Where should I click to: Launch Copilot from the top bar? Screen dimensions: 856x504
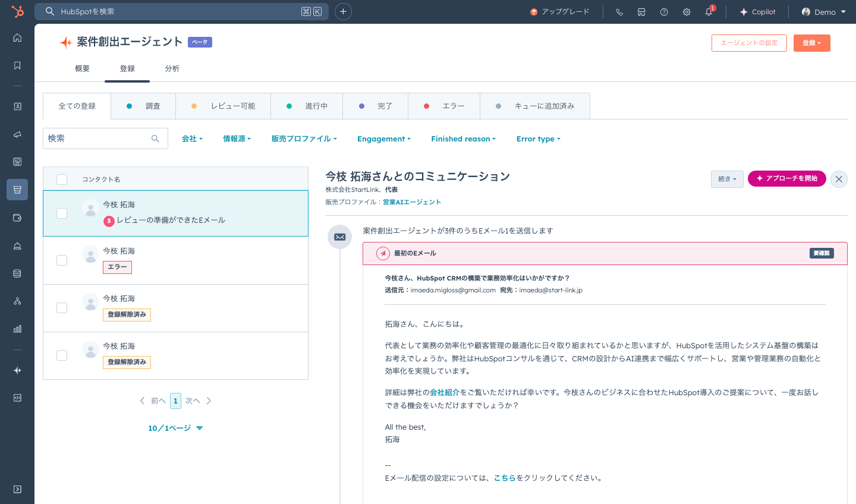[x=758, y=11]
